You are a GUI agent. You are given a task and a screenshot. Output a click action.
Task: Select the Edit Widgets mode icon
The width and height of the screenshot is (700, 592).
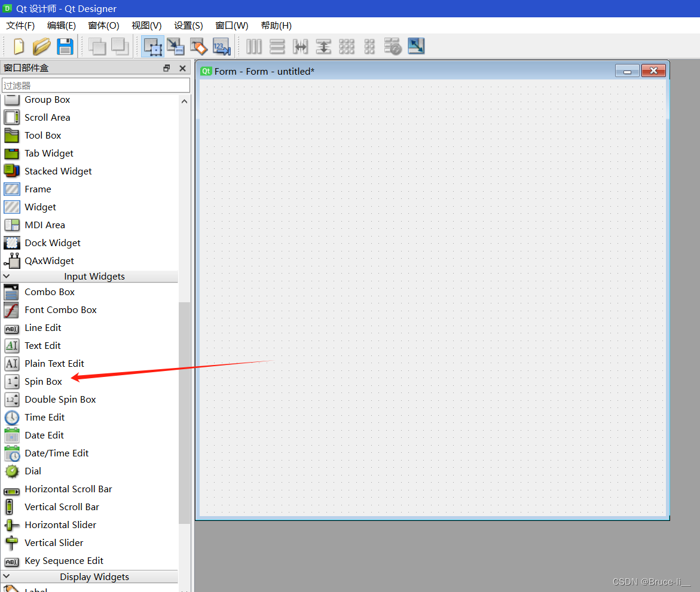(152, 47)
